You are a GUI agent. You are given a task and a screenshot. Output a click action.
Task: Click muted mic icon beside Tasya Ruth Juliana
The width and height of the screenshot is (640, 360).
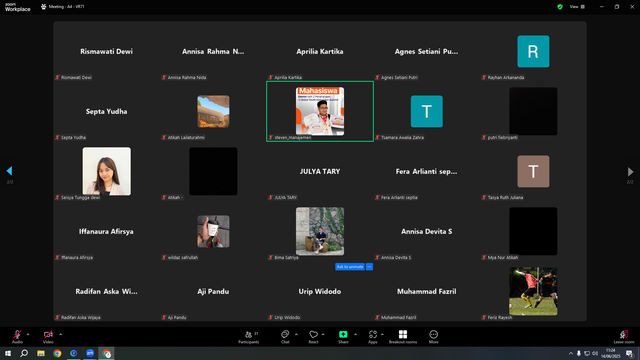484,198
